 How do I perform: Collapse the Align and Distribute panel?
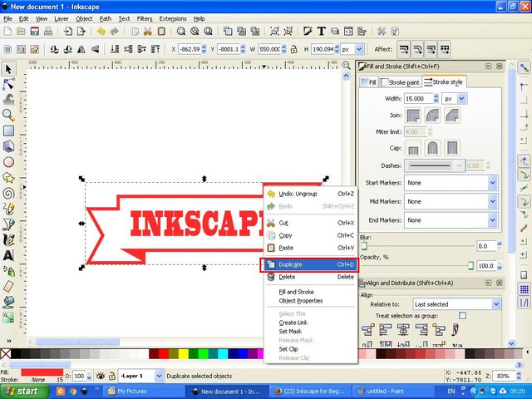pos(488,283)
